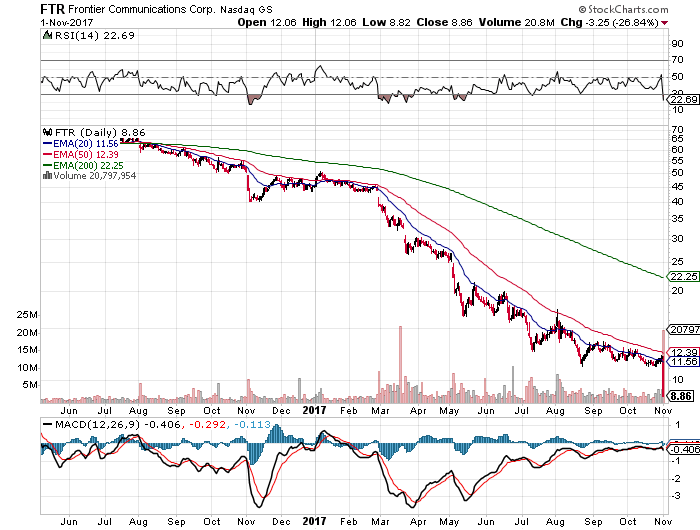The width and height of the screenshot is (700, 530).
Task: Click the 20797 volume value tag
Action: (683, 330)
